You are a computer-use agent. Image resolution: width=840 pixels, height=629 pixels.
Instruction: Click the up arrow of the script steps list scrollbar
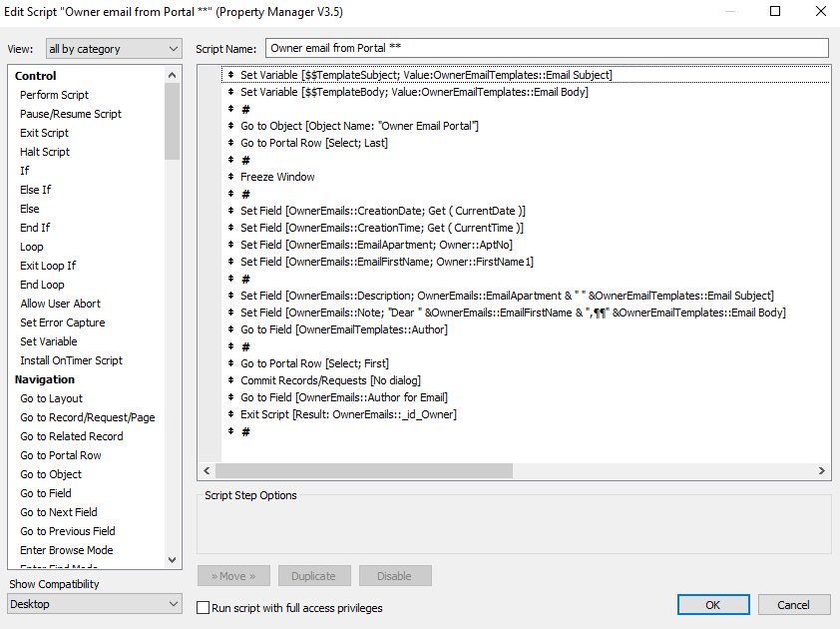(x=172, y=75)
